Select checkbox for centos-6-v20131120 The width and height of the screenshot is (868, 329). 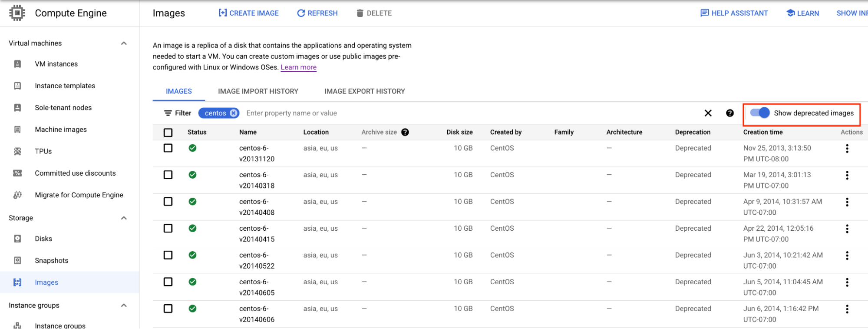168,148
